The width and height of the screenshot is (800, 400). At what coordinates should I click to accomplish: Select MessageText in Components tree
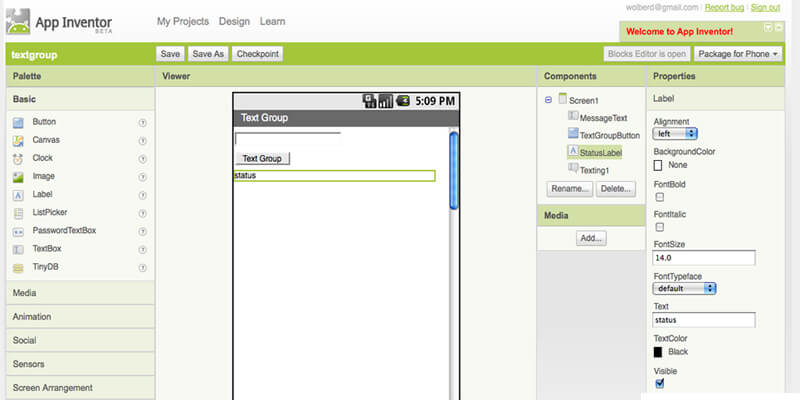(604, 118)
